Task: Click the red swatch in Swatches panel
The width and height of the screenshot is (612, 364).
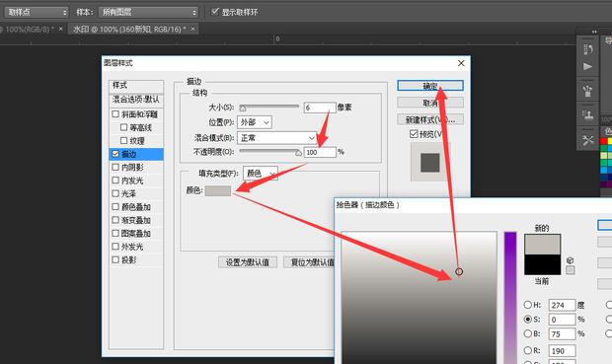Action: click(603, 141)
